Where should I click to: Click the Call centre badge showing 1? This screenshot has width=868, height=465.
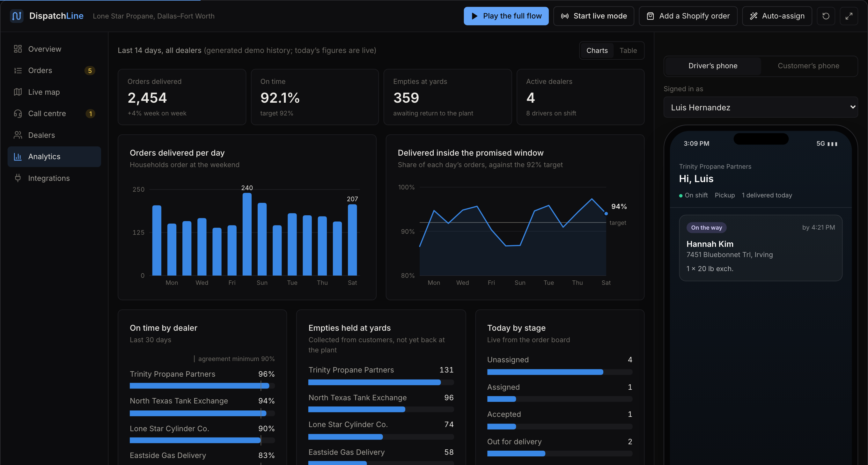pos(90,114)
